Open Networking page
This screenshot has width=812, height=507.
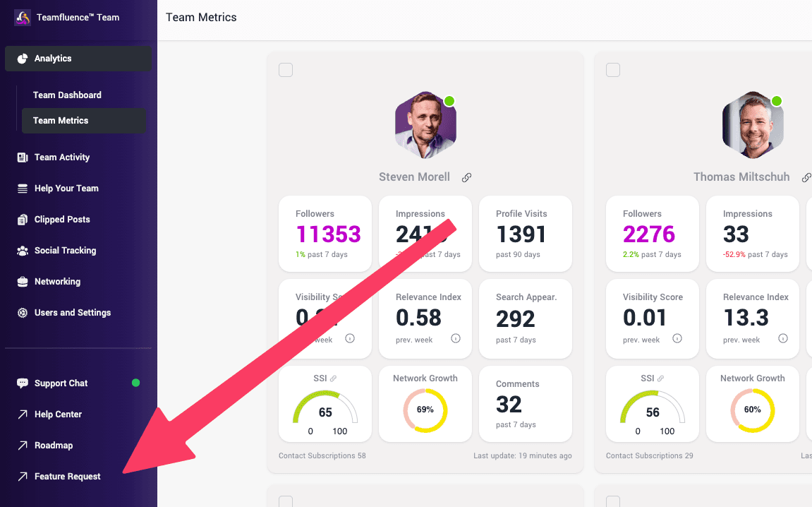78,282
